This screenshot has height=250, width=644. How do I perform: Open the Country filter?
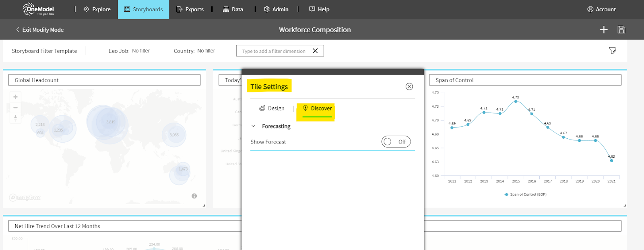pyautogui.click(x=194, y=51)
